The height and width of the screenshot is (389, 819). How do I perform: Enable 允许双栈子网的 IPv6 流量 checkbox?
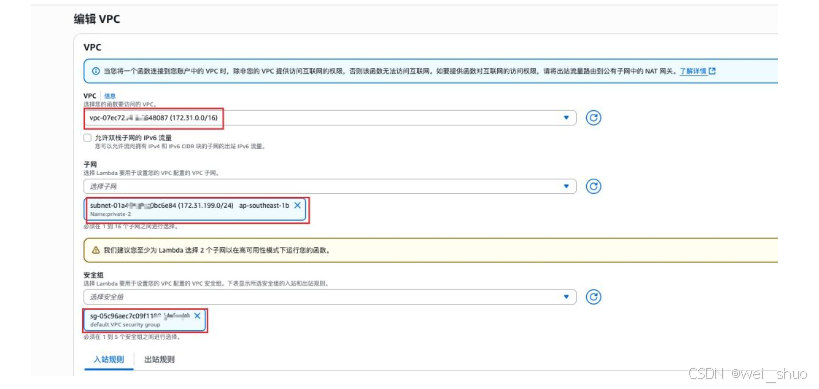[87, 138]
